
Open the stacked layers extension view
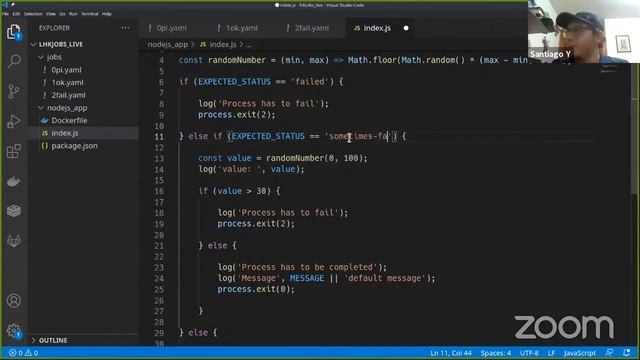[13, 211]
